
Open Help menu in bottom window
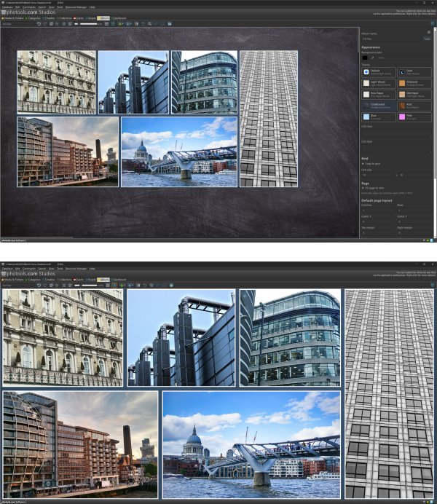pyautogui.click(x=92, y=269)
